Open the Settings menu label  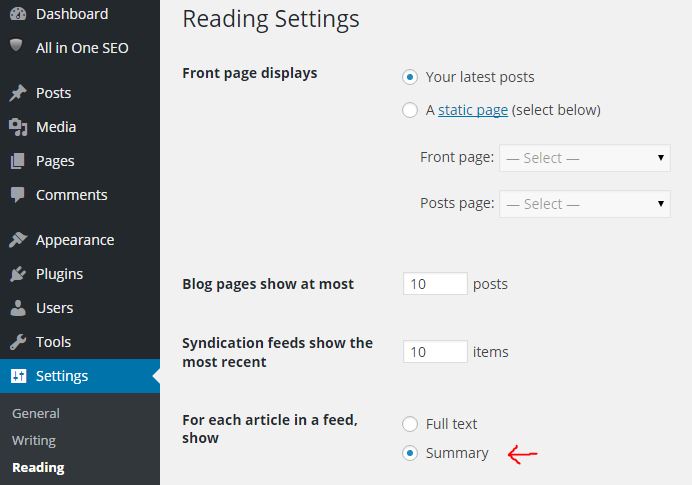(62, 376)
